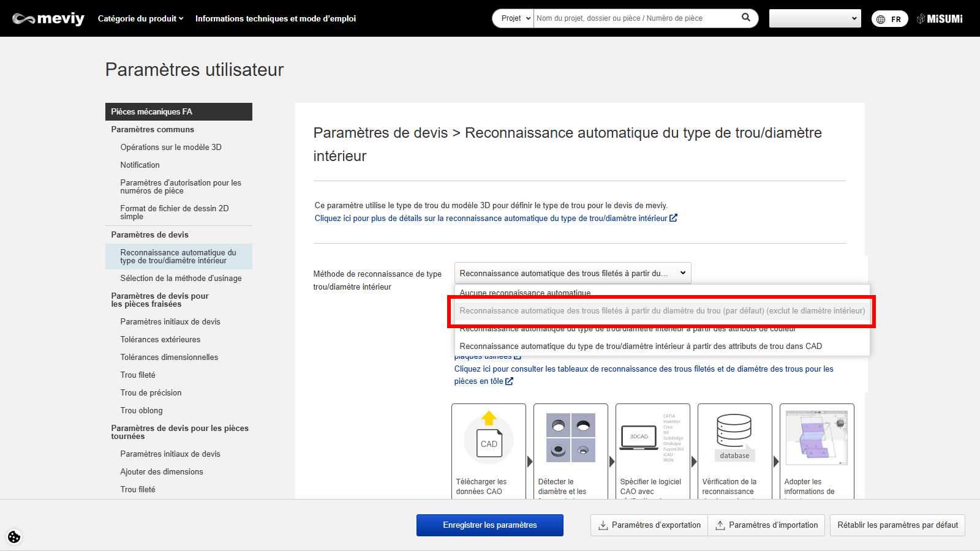The height and width of the screenshot is (551, 980).
Task: Click Enregistrer les paramètres button
Action: [x=489, y=525]
